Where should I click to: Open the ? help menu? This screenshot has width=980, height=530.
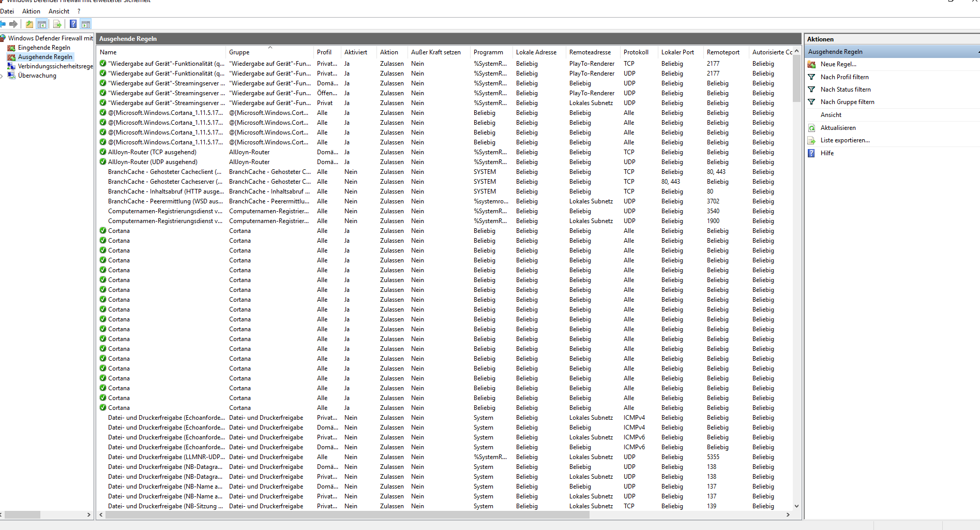coord(79,11)
